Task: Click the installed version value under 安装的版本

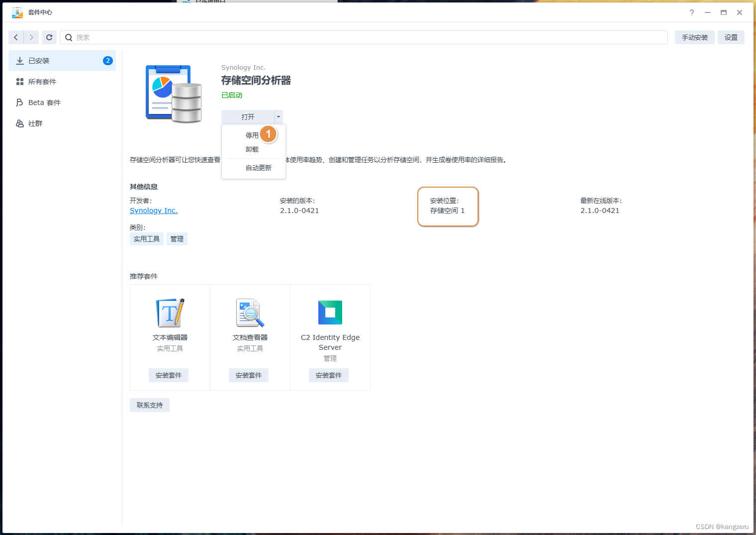Action: click(x=299, y=211)
